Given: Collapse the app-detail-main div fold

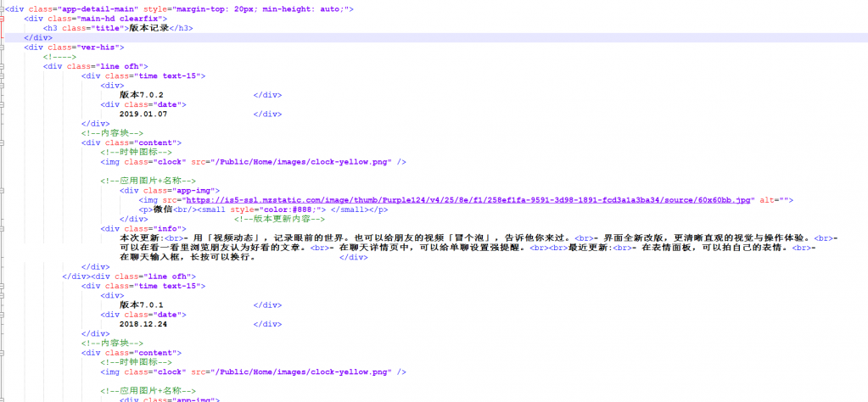Looking at the screenshot, I should [3, 8].
